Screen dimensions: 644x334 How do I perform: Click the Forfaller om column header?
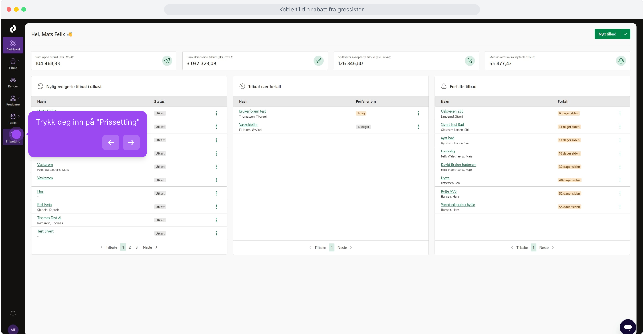pyautogui.click(x=366, y=101)
